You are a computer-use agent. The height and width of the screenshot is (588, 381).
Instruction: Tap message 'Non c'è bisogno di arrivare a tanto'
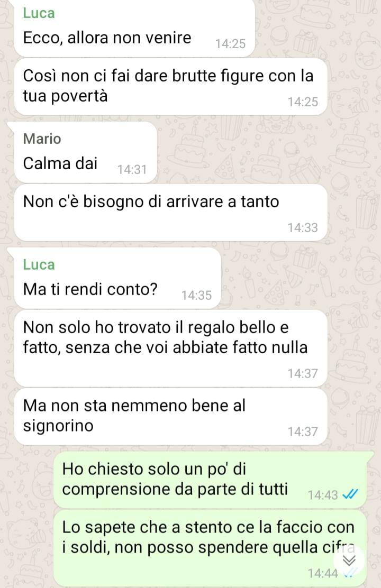(171, 213)
